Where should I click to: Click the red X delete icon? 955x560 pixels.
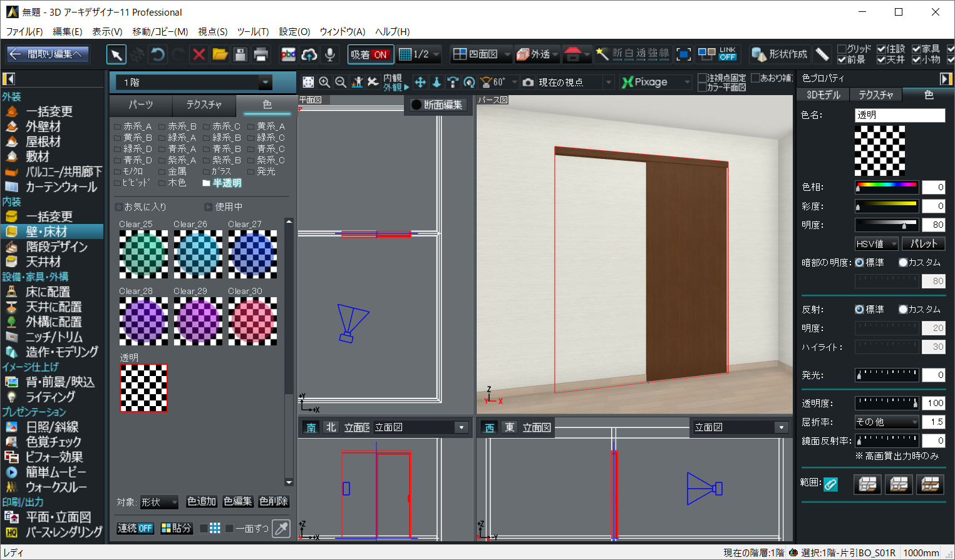click(199, 55)
